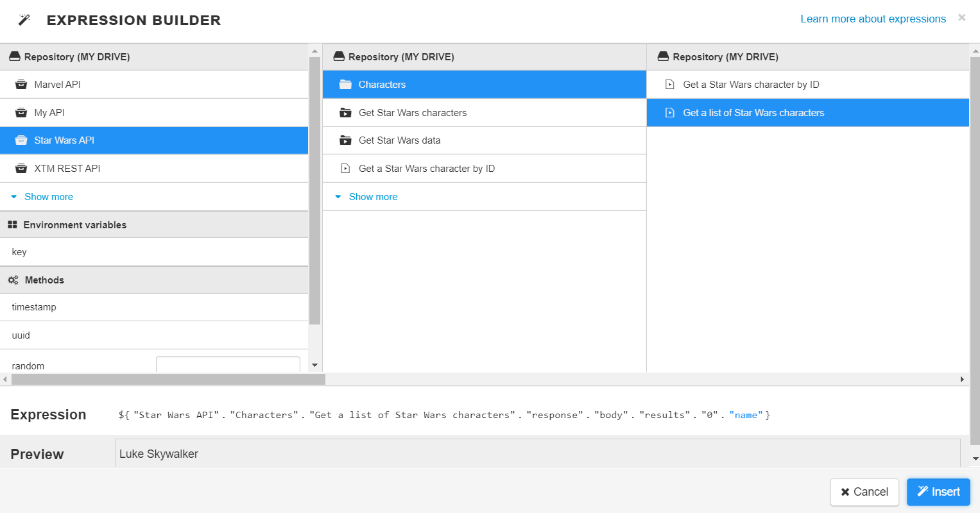Viewport: 980px width, 513px height.
Task: Click the My API repository icon
Action: coord(21,113)
